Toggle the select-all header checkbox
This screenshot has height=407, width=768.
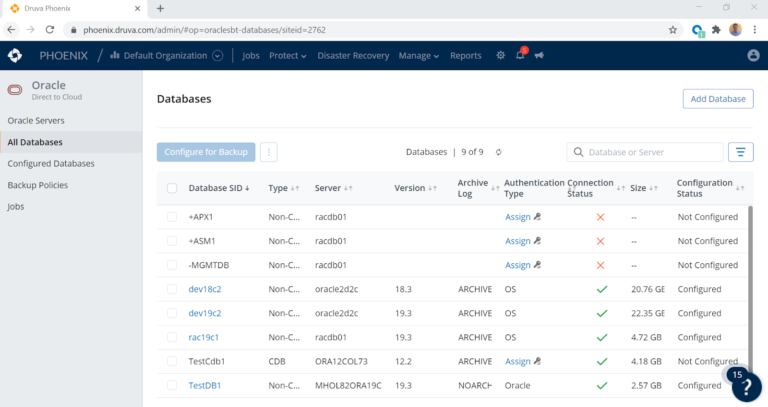click(172, 188)
